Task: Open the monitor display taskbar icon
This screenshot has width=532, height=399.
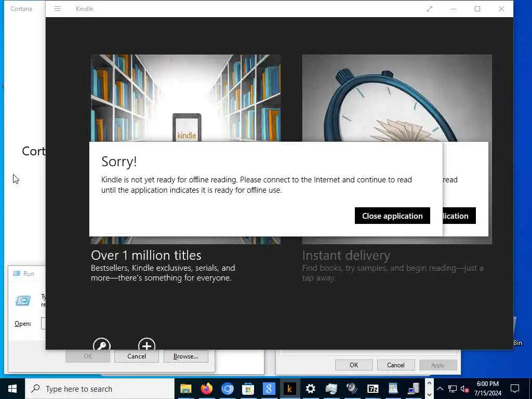Action: point(331,389)
